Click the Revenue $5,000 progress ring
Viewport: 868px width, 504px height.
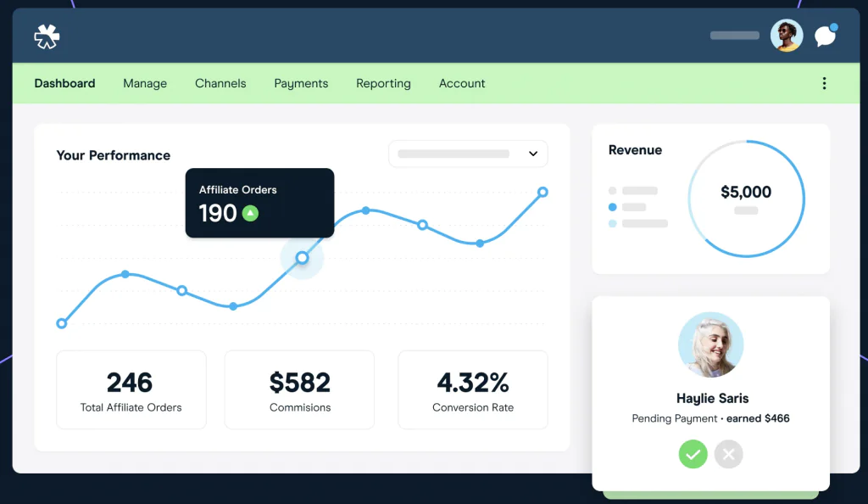[746, 199]
